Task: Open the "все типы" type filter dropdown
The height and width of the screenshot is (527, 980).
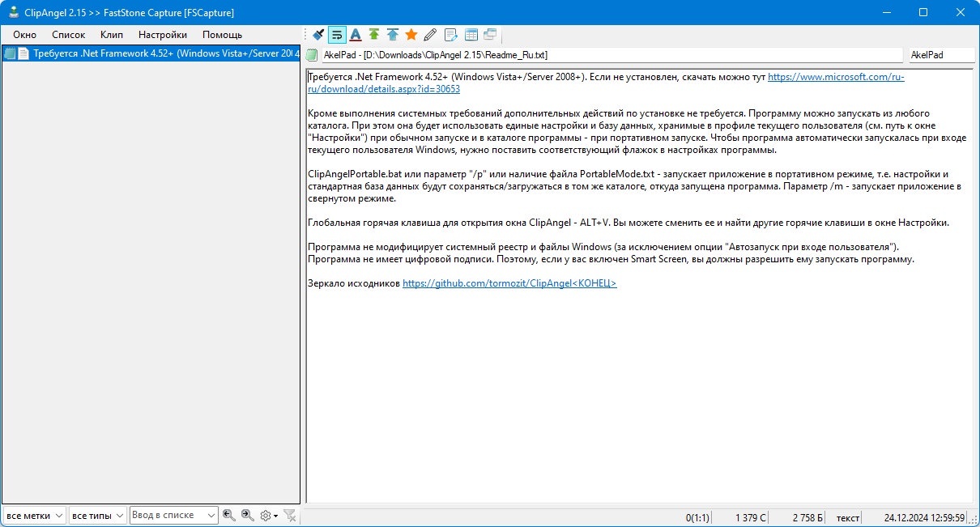Action: [x=97, y=515]
